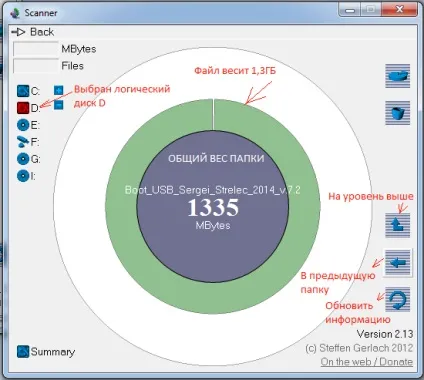Select optical drive E: icon

click(x=23, y=125)
